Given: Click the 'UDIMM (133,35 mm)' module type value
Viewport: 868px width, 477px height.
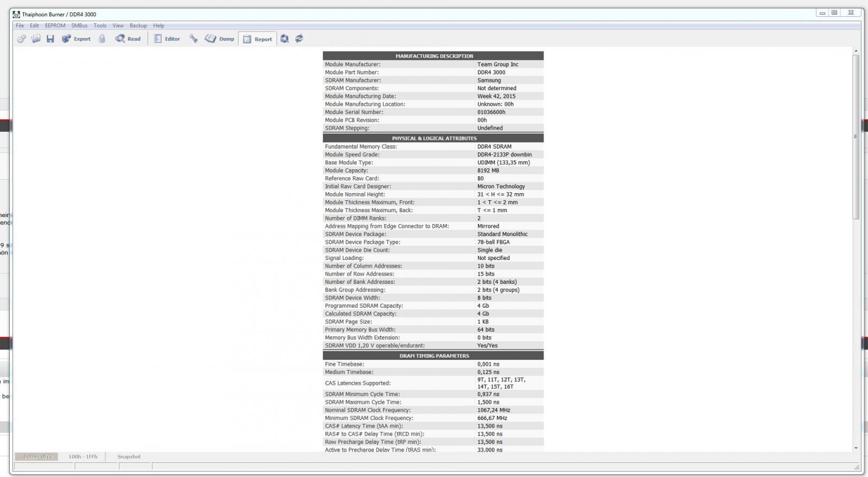Looking at the screenshot, I should [503, 162].
